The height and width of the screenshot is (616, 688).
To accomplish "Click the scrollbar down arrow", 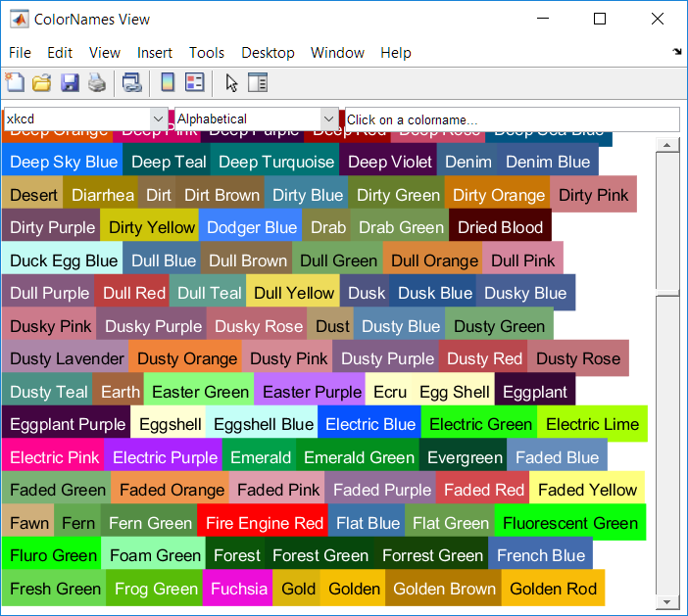I will [666, 601].
